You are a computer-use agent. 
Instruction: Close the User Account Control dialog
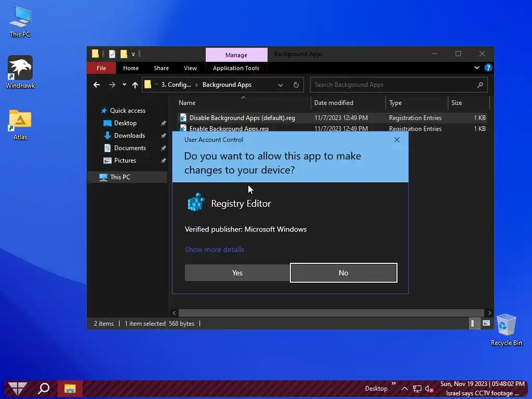point(396,140)
